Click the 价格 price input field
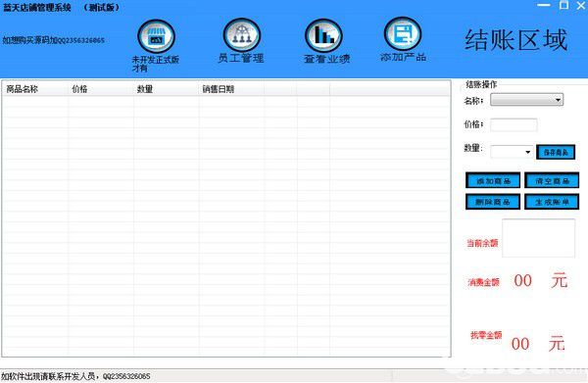Screen dimensions: 588x383 coord(514,124)
